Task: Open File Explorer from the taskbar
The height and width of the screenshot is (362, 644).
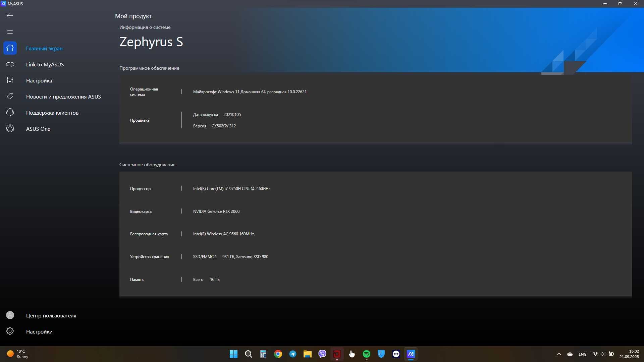Action: point(308,354)
